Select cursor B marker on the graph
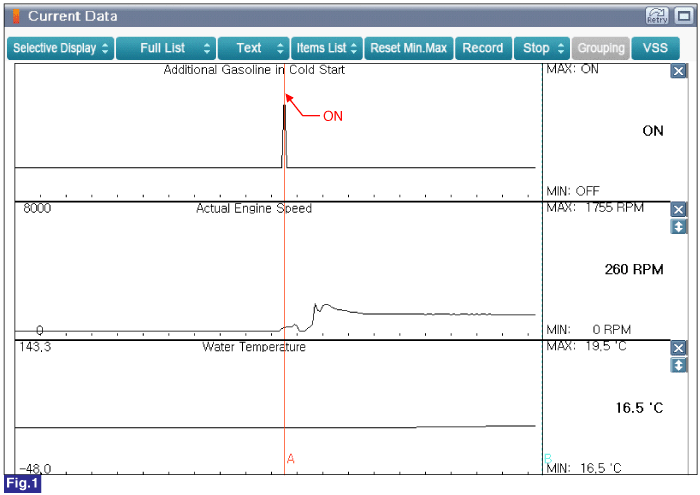Image resolution: width=700 pixels, height=495 pixels. click(x=548, y=458)
